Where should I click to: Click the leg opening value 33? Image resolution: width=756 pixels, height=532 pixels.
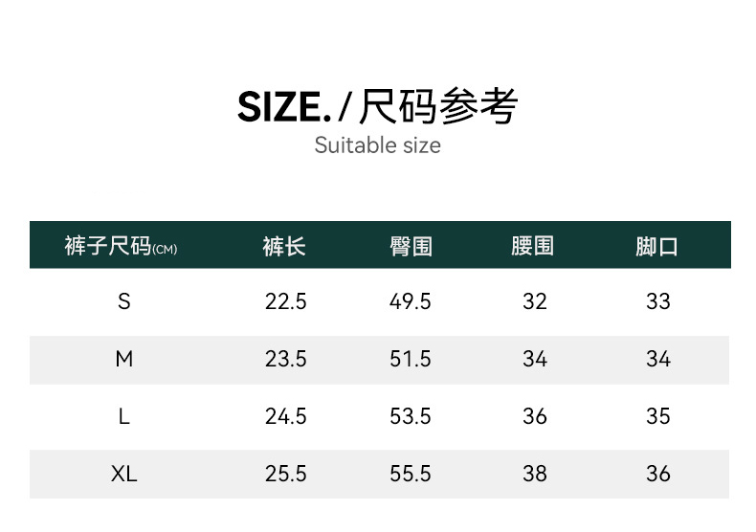pyautogui.click(x=657, y=301)
